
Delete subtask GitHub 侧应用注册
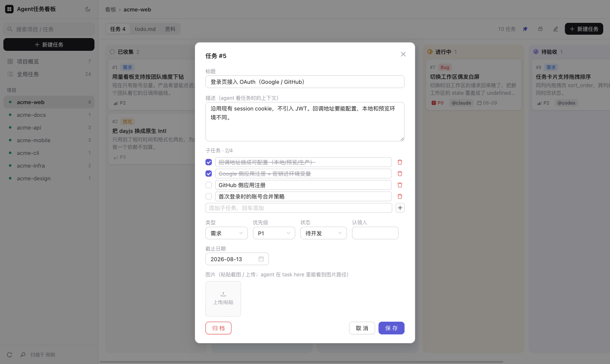(x=400, y=185)
